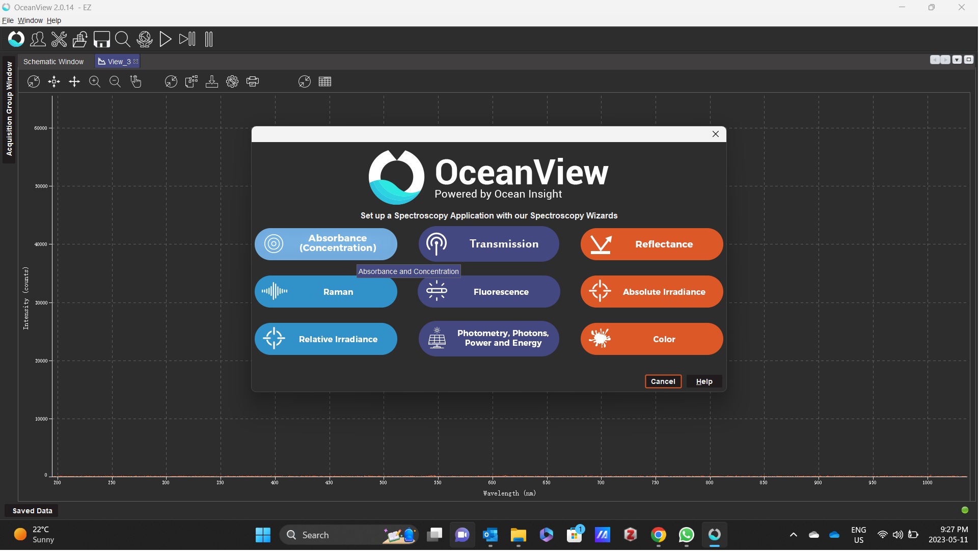This screenshot has width=980, height=552.
Task: Click the print graph icon
Action: click(253, 81)
